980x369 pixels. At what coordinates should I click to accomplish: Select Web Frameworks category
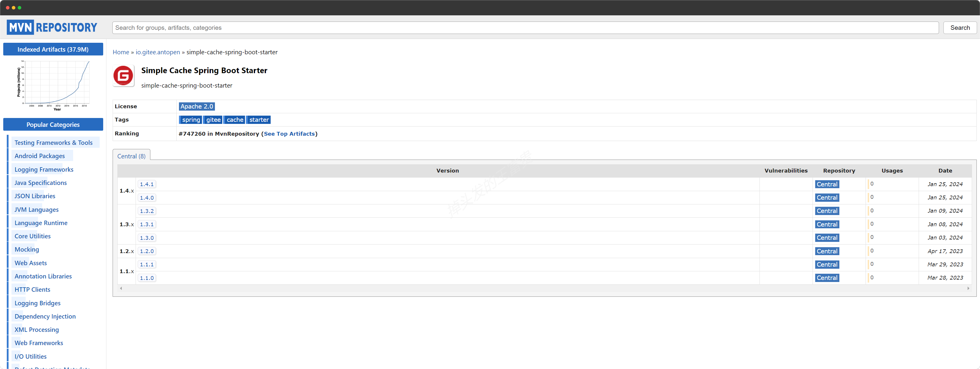39,343
